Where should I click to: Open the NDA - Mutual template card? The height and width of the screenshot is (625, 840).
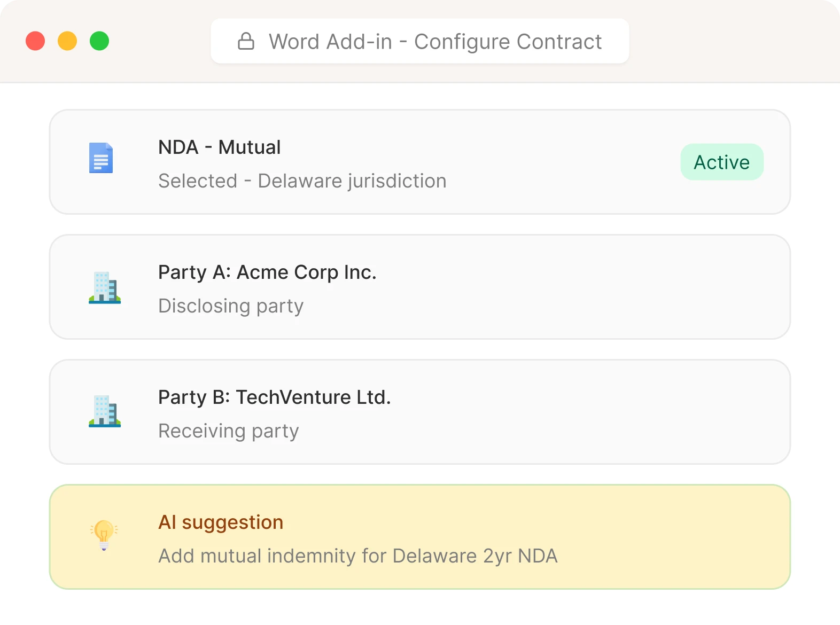(420, 162)
